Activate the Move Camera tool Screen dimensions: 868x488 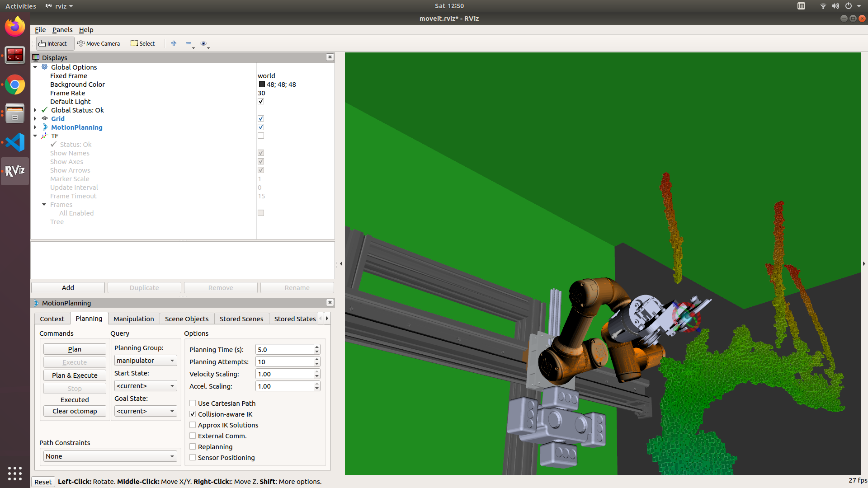pyautogui.click(x=99, y=43)
